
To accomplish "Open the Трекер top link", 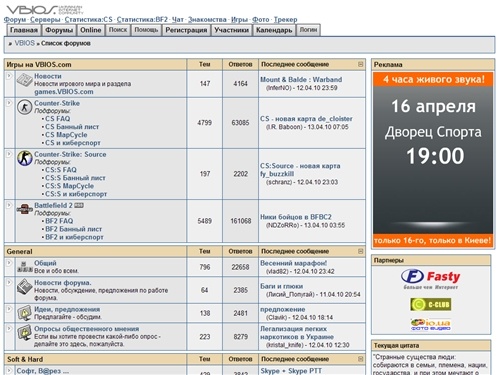I will tap(285, 19).
